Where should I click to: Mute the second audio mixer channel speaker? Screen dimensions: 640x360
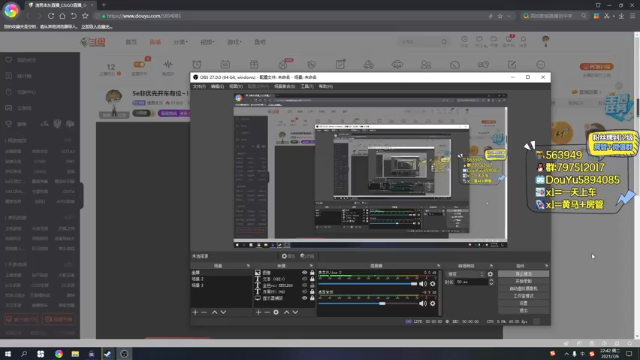[x=423, y=303]
